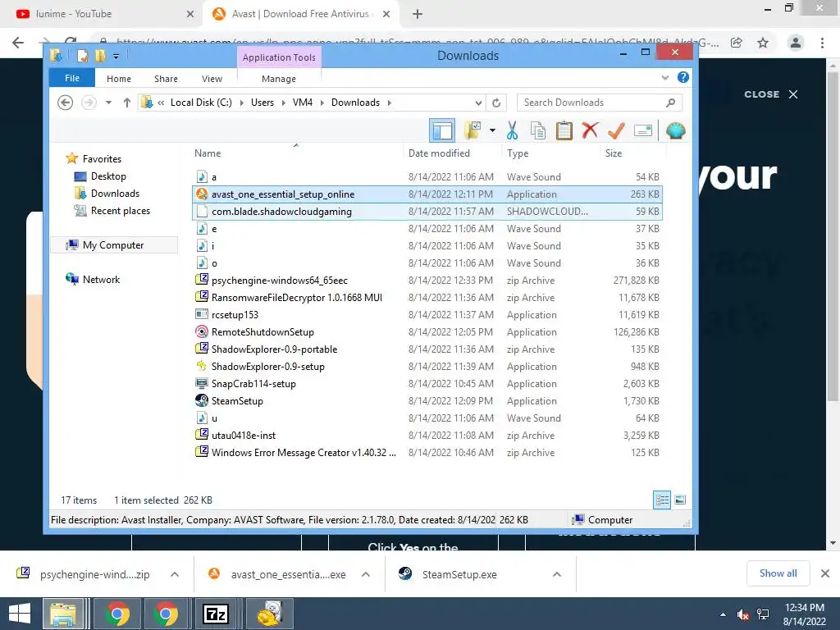
Task: Open Chrome profile avatar icon
Action: click(x=796, y=43)
